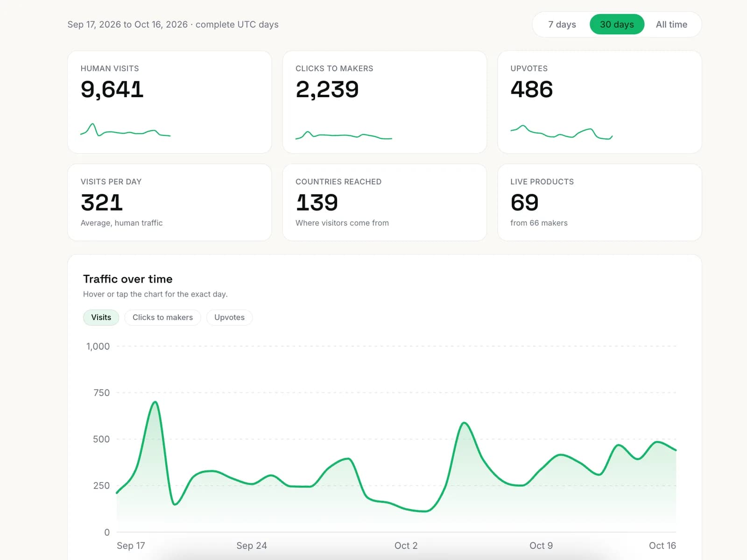Click the Oct 2 axis label
This screenshot has height=560, width=747.
406,546
